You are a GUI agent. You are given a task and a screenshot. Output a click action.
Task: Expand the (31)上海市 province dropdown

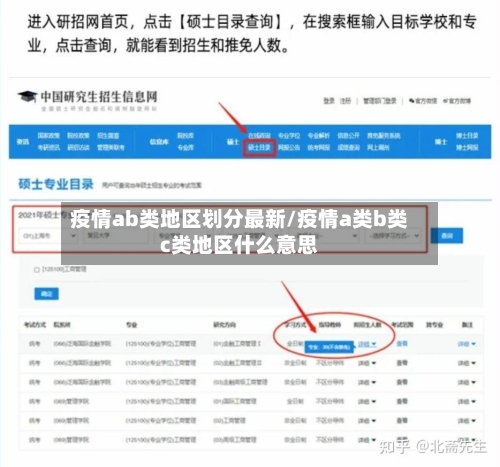click(x=48, y=236)
